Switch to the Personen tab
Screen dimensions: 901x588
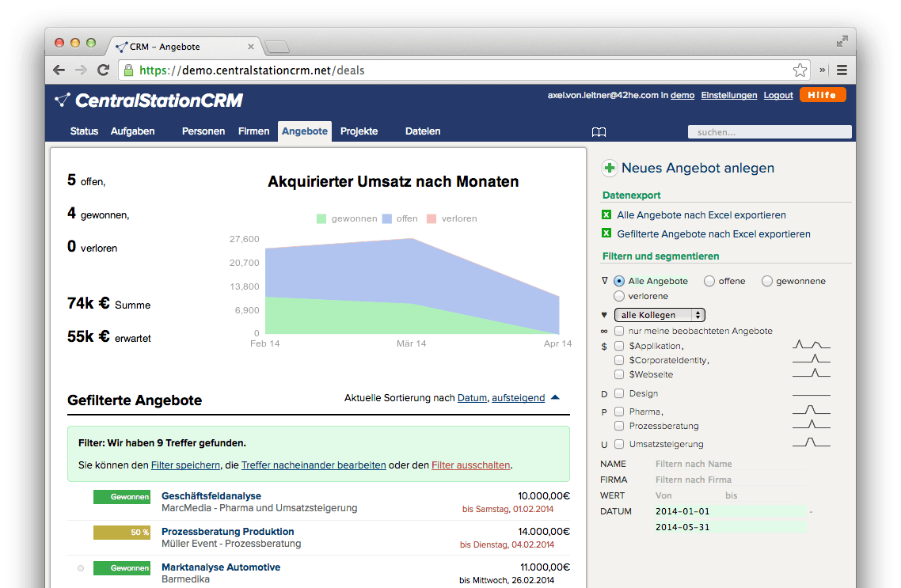(203, 131)
